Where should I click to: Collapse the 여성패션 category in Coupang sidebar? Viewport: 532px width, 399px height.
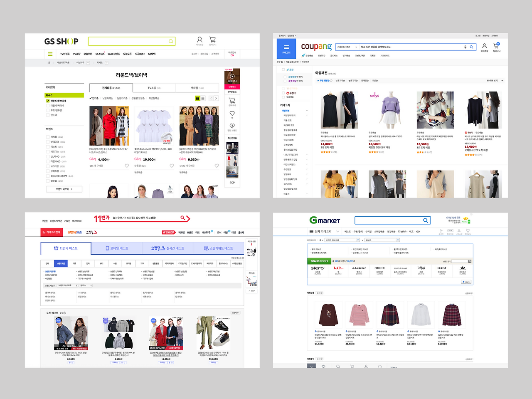307,111
